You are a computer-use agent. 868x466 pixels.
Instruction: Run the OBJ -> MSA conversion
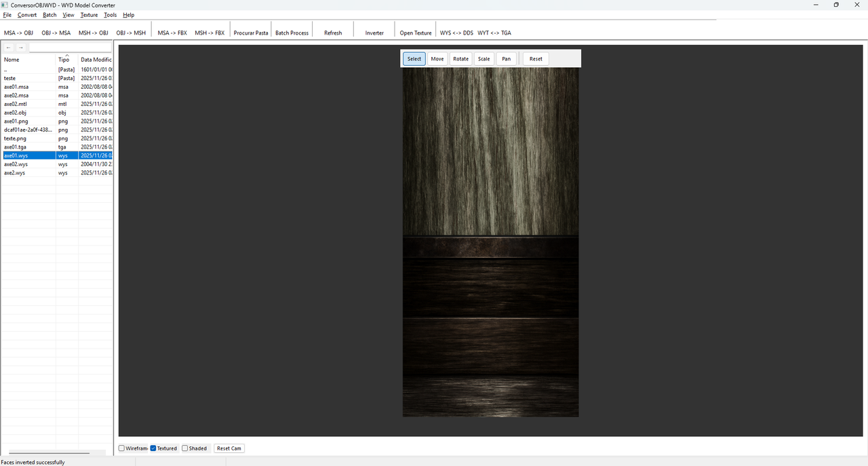[x=56, y=33]
